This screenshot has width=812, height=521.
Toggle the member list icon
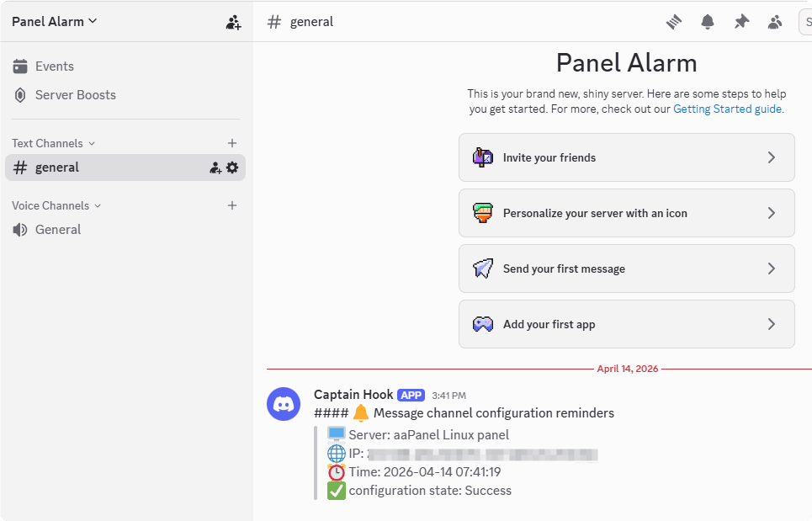(x=775, y=22)
